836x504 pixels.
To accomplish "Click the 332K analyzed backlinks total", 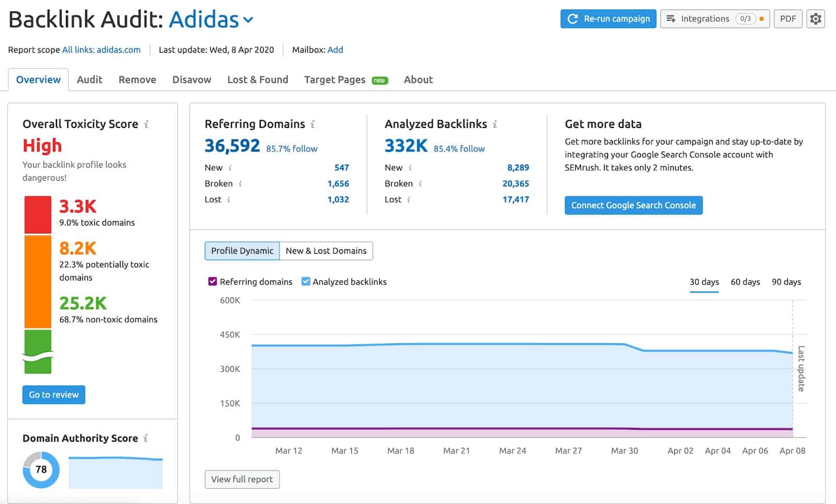I will click(406, 146).
